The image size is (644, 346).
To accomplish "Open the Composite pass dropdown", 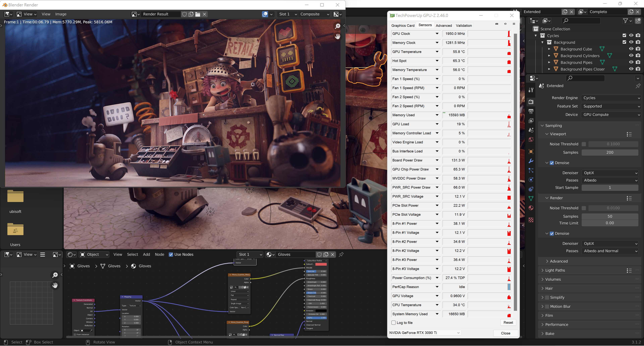I will click(x=314, y=14).
